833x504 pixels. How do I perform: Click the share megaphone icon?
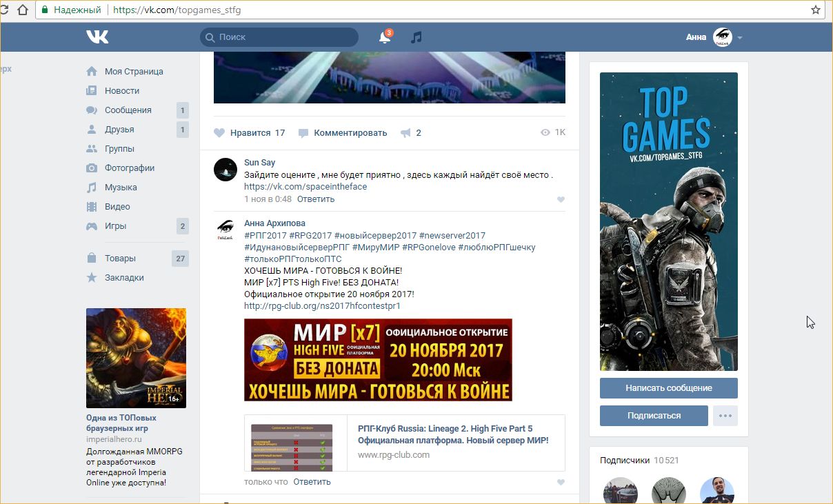pos(405,132)
